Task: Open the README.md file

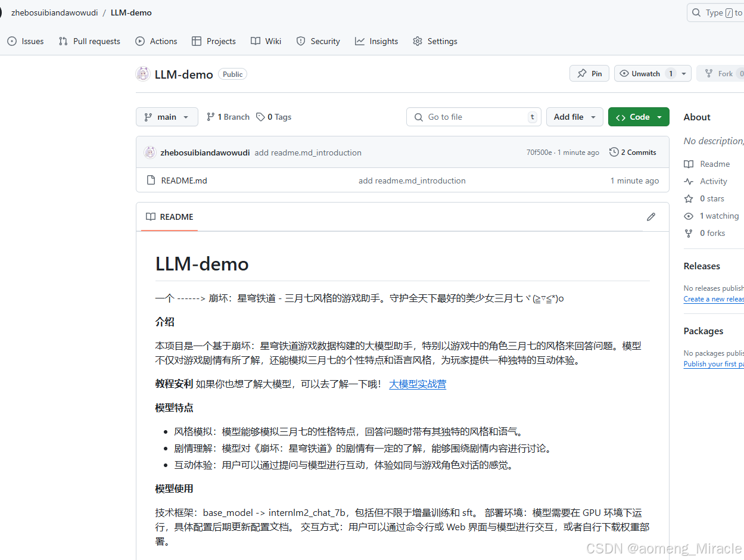Action: click(x=184, y=181)
